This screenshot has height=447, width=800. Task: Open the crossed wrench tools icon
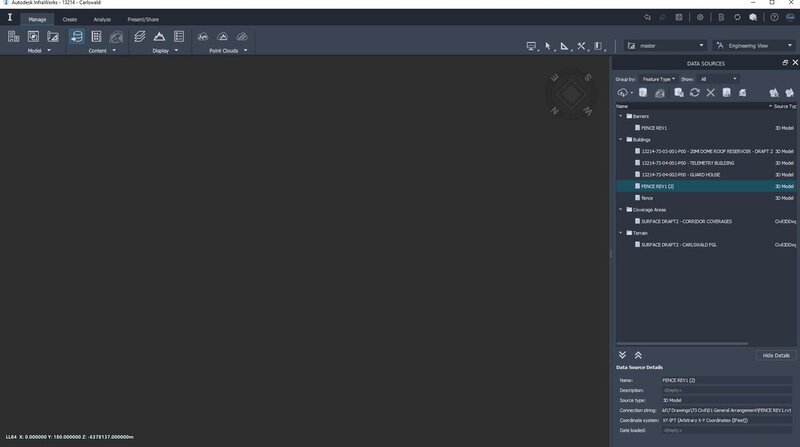pyautogui.click(x=581, y=46)
